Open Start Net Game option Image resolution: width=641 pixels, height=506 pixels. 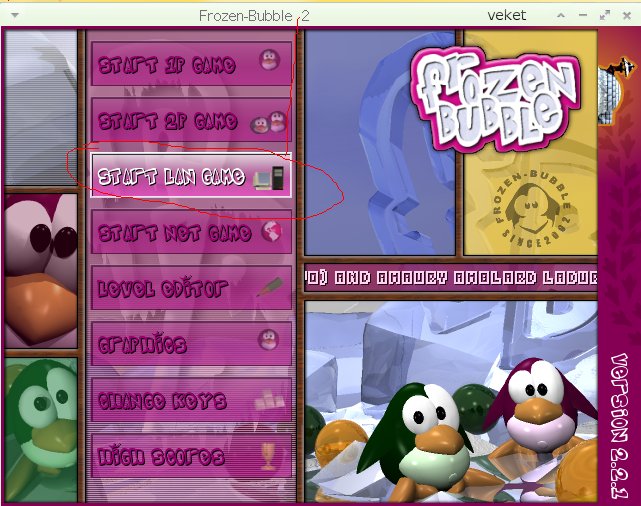click(191, 232)
